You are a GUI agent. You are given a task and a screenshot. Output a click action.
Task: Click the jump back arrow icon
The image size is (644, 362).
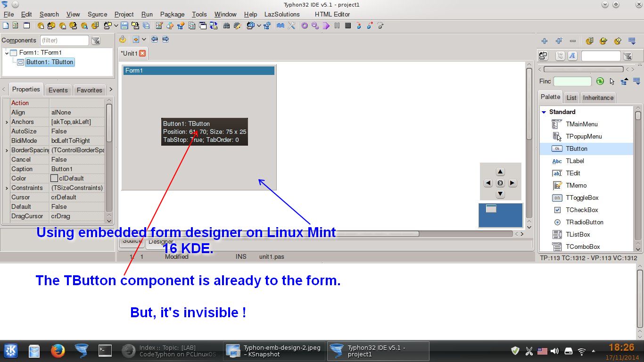coord(154,40)
